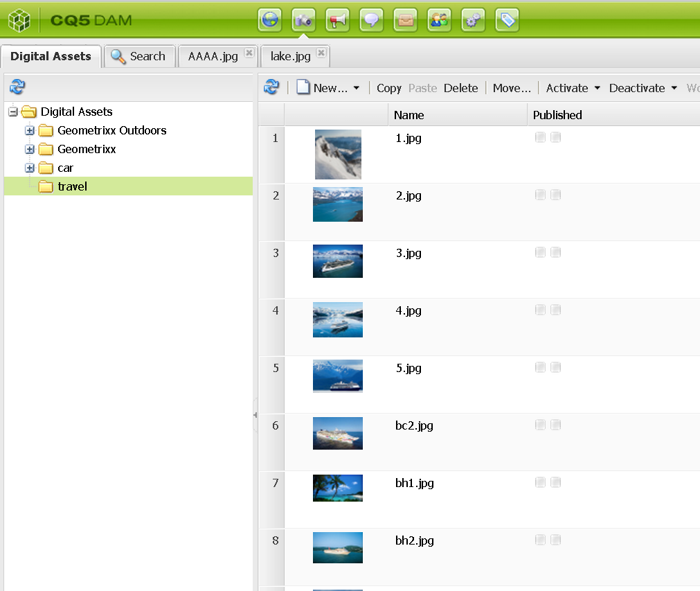Viewport: 700px width, 591px height.
Task: Open the New... dropdown arrow
Action: (x=357, y=88)
